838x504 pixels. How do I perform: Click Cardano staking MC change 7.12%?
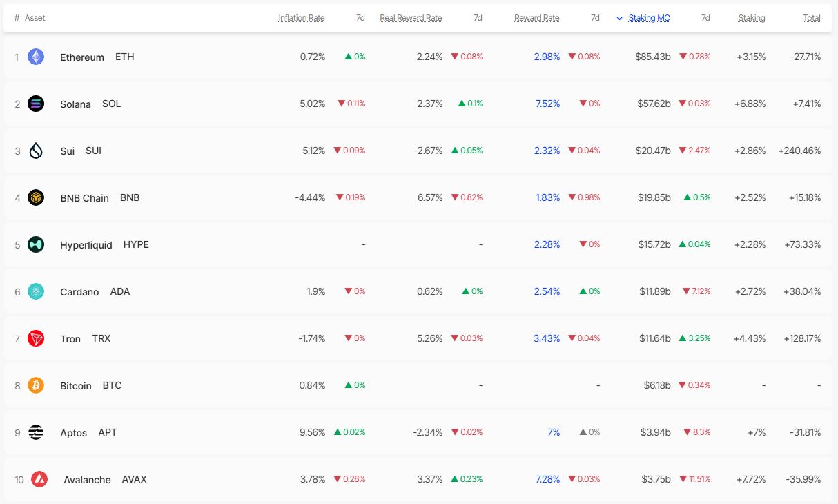(x=696, y=291)
